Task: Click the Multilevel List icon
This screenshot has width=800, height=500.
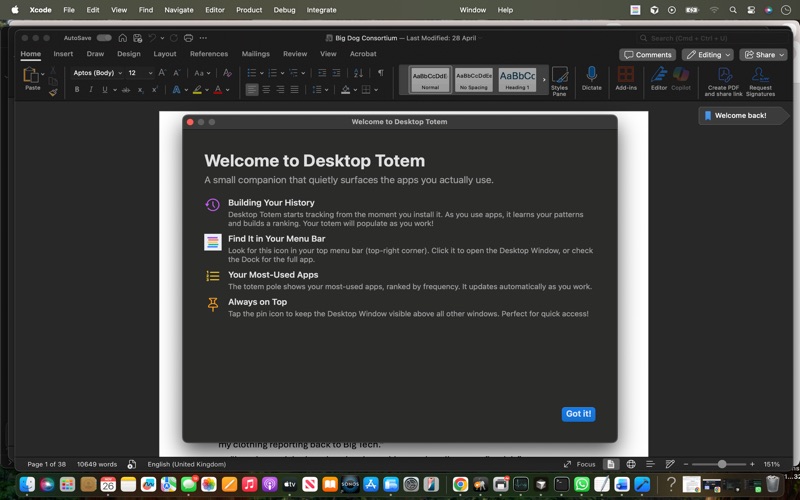Action: tap(293, 73)
